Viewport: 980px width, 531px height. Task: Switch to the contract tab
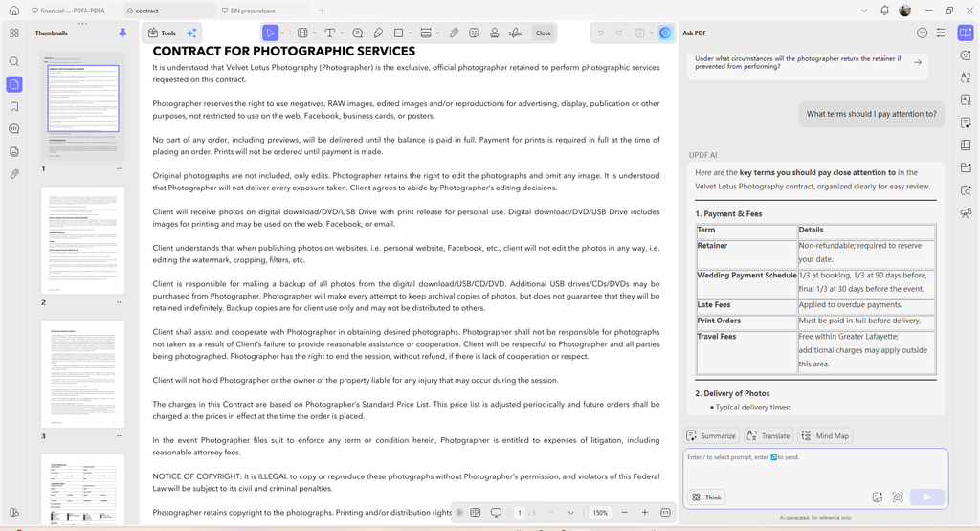click(x=169, y=11)
